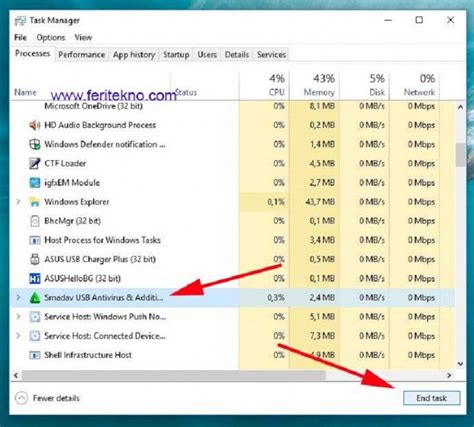Sort by the Status column header

tap(186, 92)
